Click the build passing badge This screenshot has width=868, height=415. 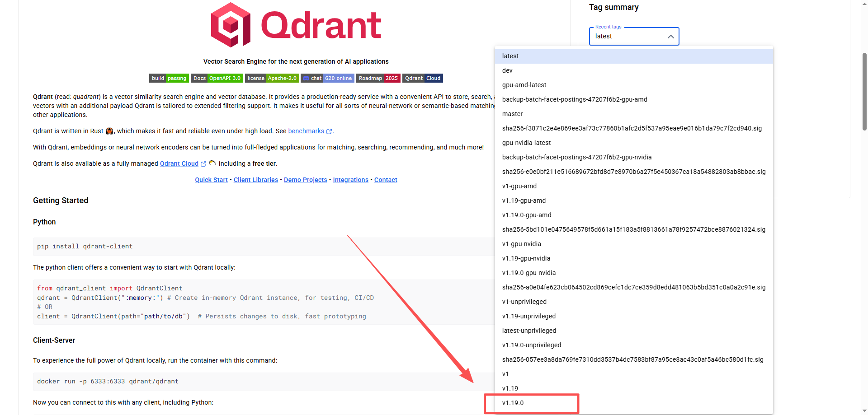pos(169,78)
